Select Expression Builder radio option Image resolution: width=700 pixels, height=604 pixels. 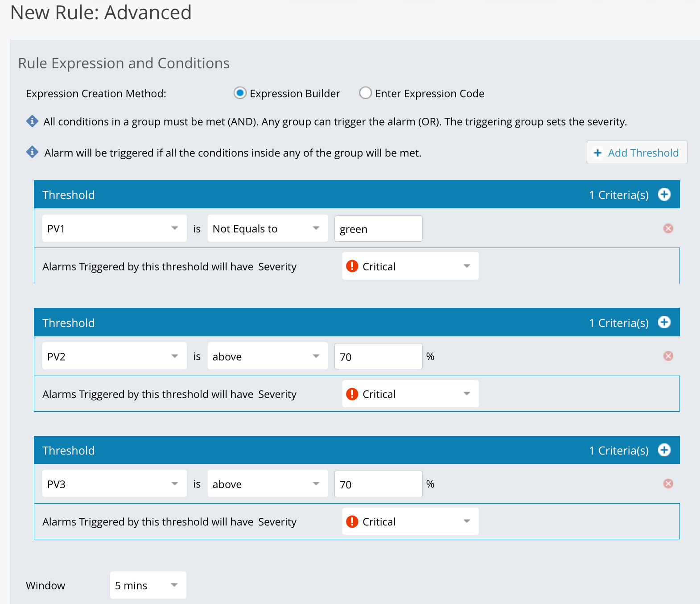(240, 93)
